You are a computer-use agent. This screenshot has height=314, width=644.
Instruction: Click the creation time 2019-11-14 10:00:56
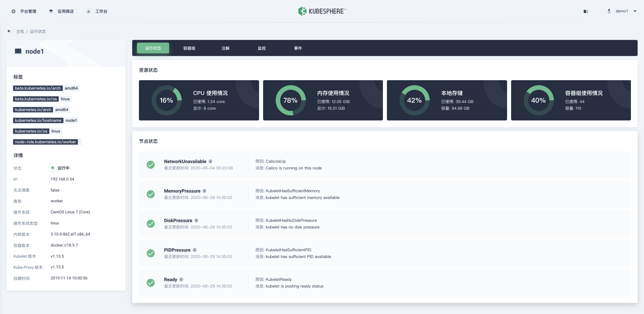point(69,278)
